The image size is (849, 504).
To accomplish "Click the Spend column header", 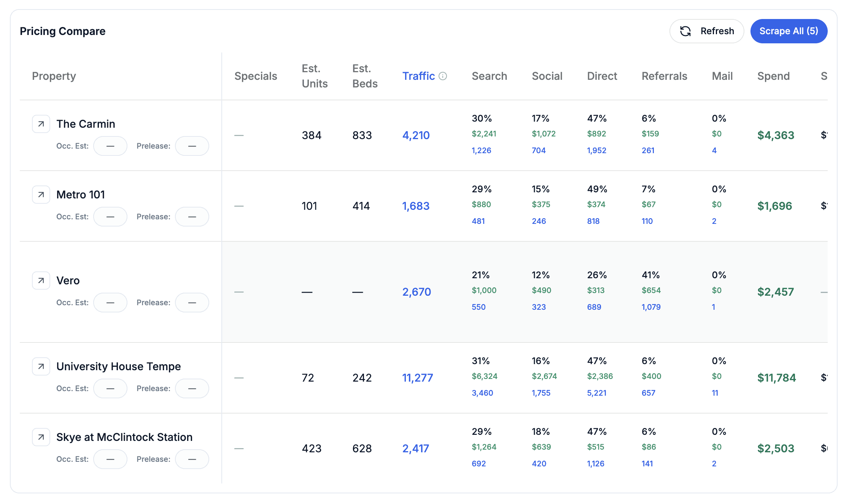I will point(773,76).
